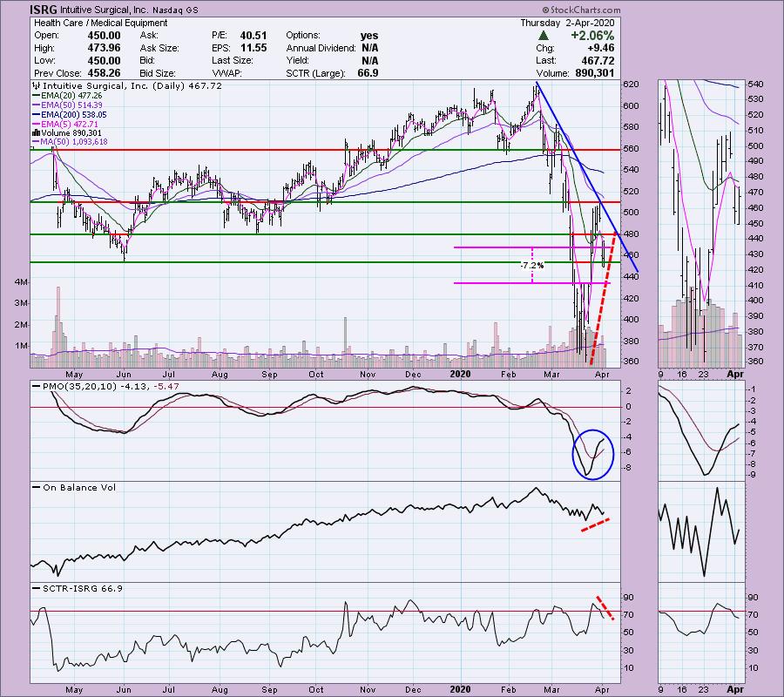Click Health Care / Medical Equipment sector text

[100, 23]
